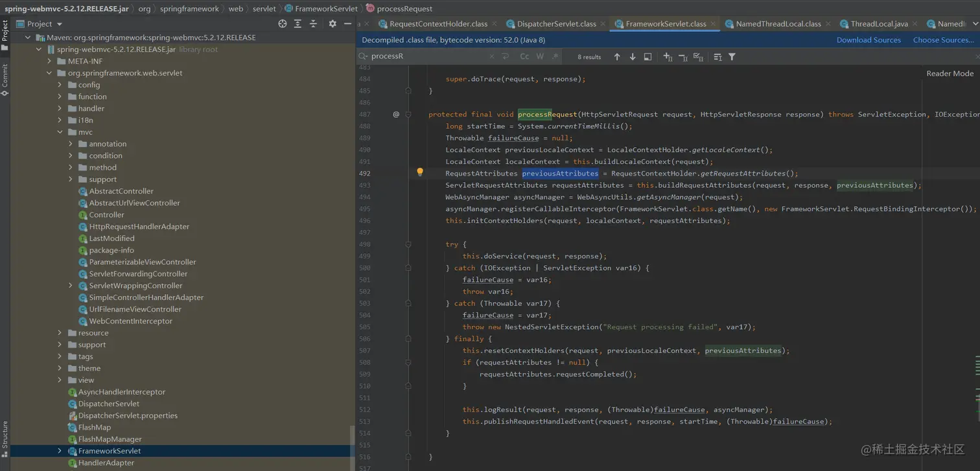Viewport: 980px width, 471px height.
Task: Collapse the org.springframework.web.servlet package
Action: (50, 73)
